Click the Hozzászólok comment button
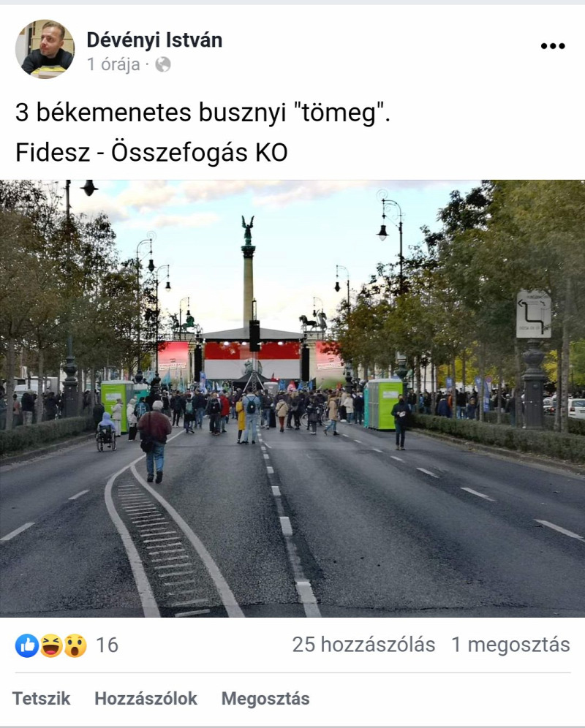 [146, 698]
